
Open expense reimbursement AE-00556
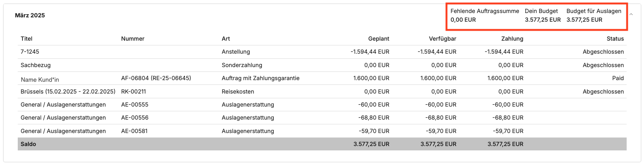(x=134, y=118)
